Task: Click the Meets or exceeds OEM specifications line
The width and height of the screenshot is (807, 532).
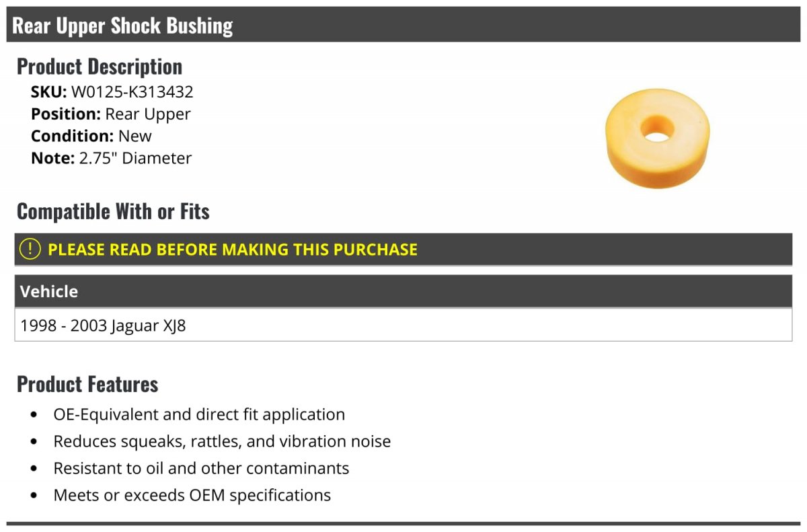Action: tap(192, 495)
